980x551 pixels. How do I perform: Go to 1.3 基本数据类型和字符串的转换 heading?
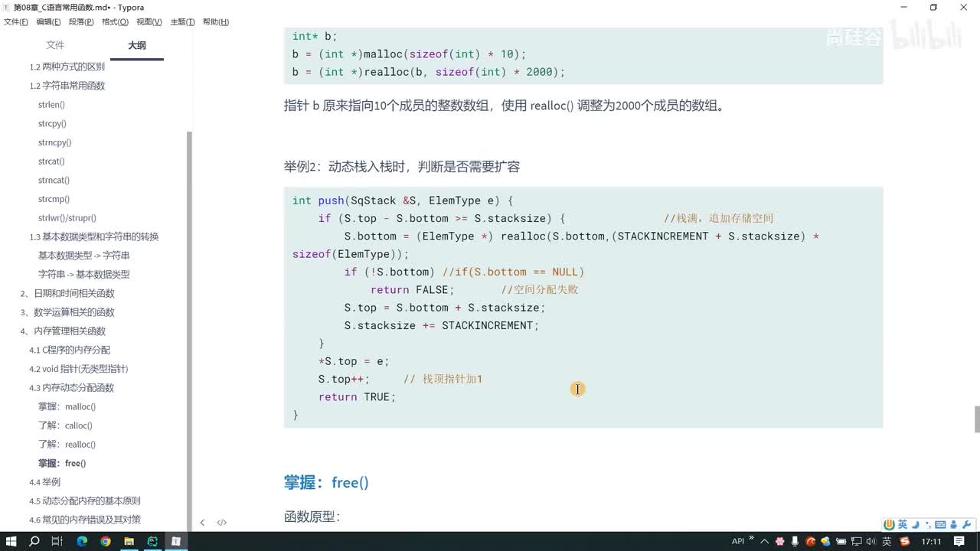[94, 237]
